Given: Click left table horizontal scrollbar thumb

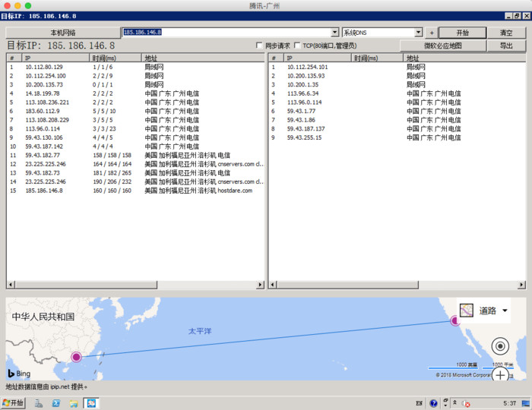Looking at the screenshot, I should pos(86,285).
